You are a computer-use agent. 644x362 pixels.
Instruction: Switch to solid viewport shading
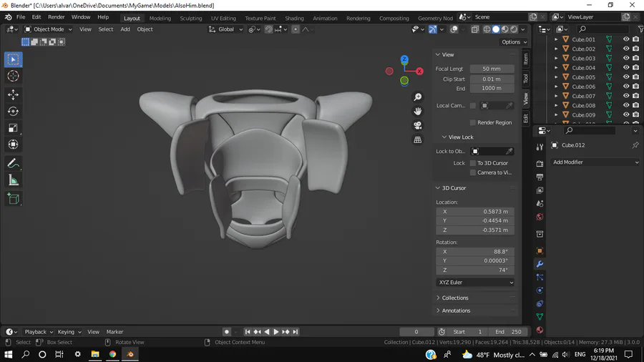coord(496,29)
